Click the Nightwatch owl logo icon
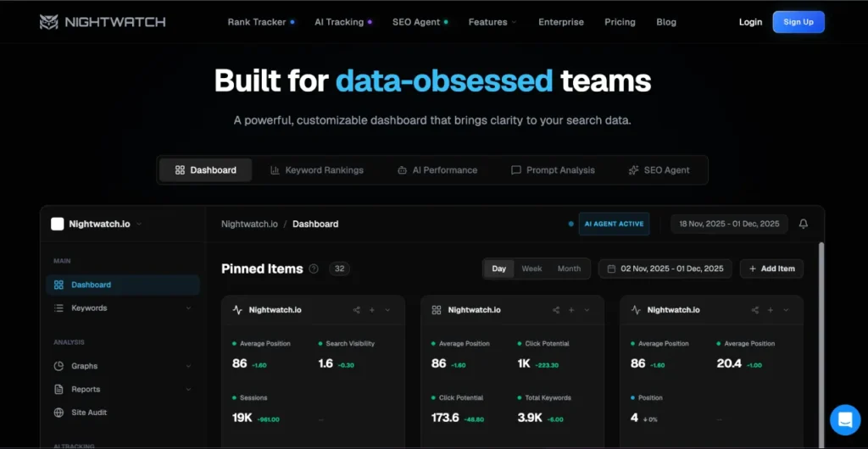 [x=48, y=22]
